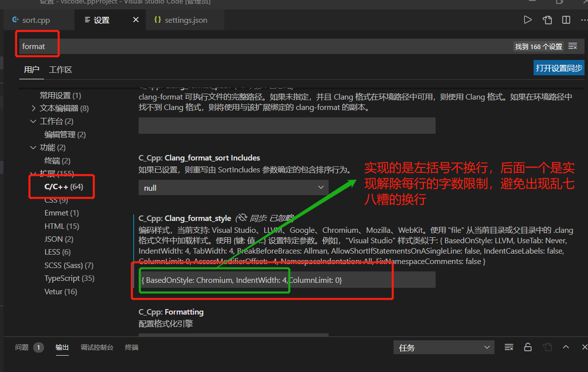Open the 调试控制台 panel tab
This screenshot has width=588, height=372.
[97, 347]
